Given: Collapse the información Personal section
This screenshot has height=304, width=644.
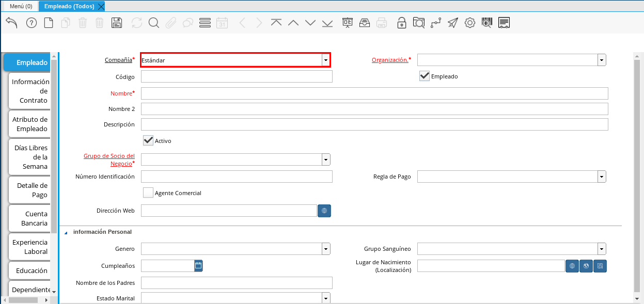Looking at the screenshot, I should [x=66, y=232].
